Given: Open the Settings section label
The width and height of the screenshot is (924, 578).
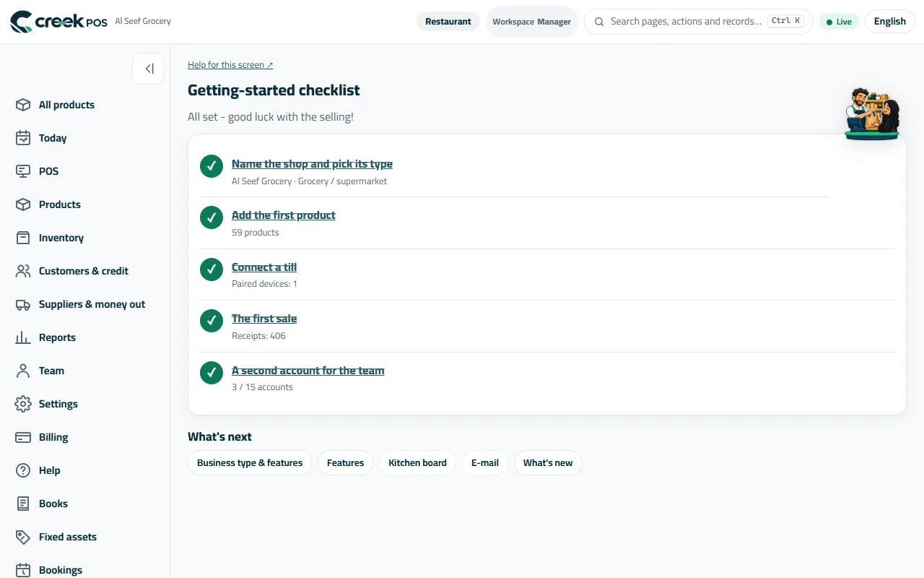Looking at the screenshot, I should 58,404.
